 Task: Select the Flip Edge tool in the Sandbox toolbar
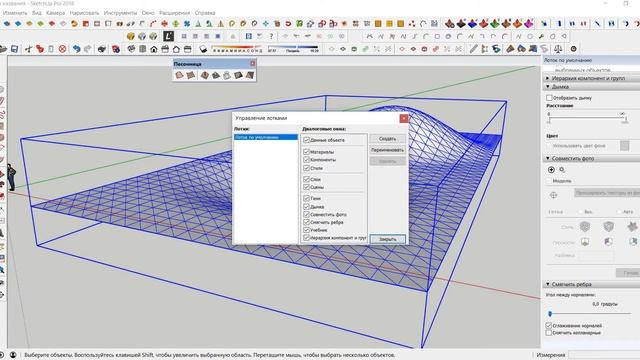point(250,75)
